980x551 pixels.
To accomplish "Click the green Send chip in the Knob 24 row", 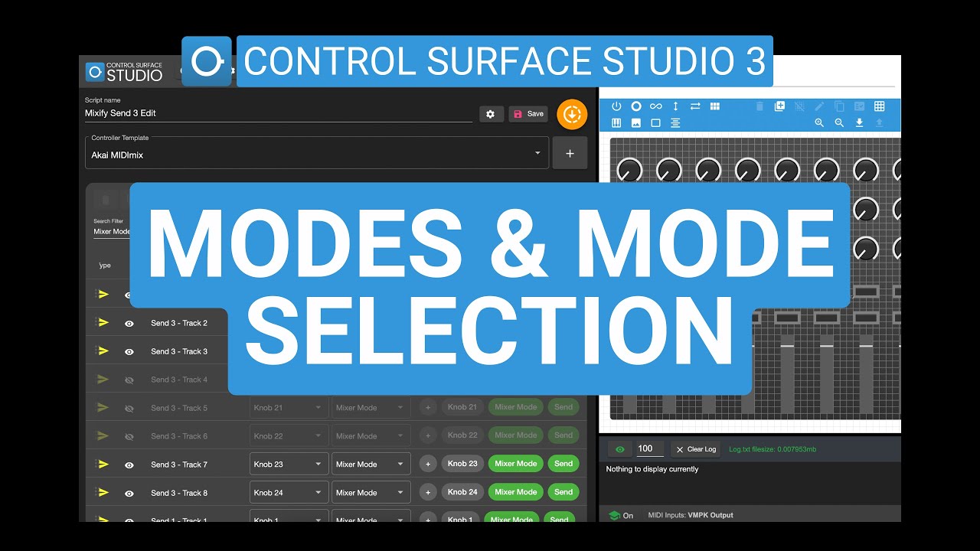I will pos(563,492).
